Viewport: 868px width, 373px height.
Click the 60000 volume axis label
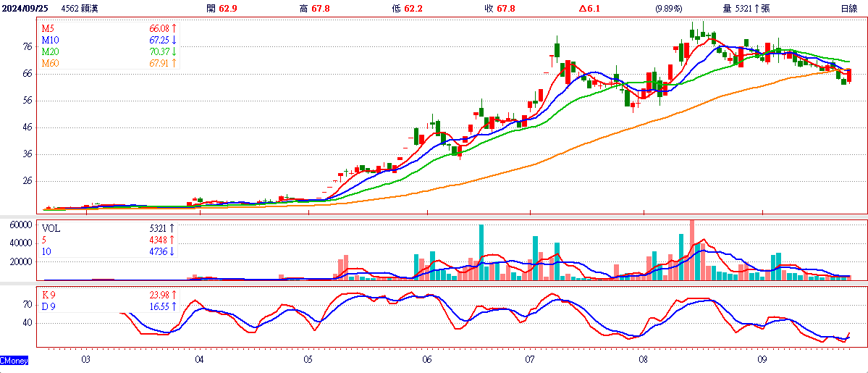tap(18, 225)
